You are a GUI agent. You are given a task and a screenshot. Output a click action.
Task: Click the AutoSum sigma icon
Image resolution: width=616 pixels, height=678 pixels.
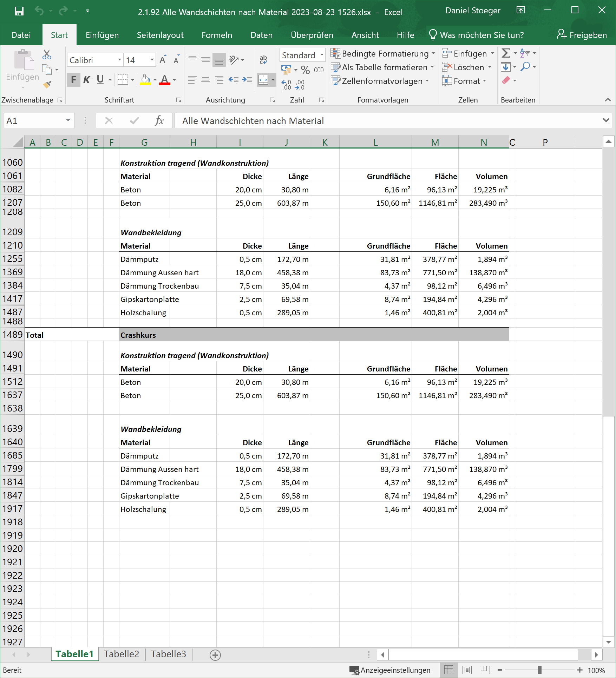coord(506,53)
